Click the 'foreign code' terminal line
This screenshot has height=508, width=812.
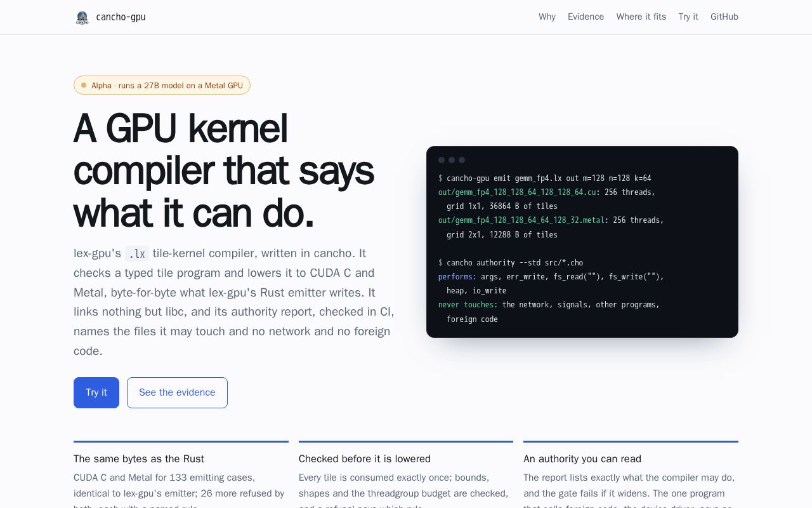pyautogui.click(x=472, y=319)
